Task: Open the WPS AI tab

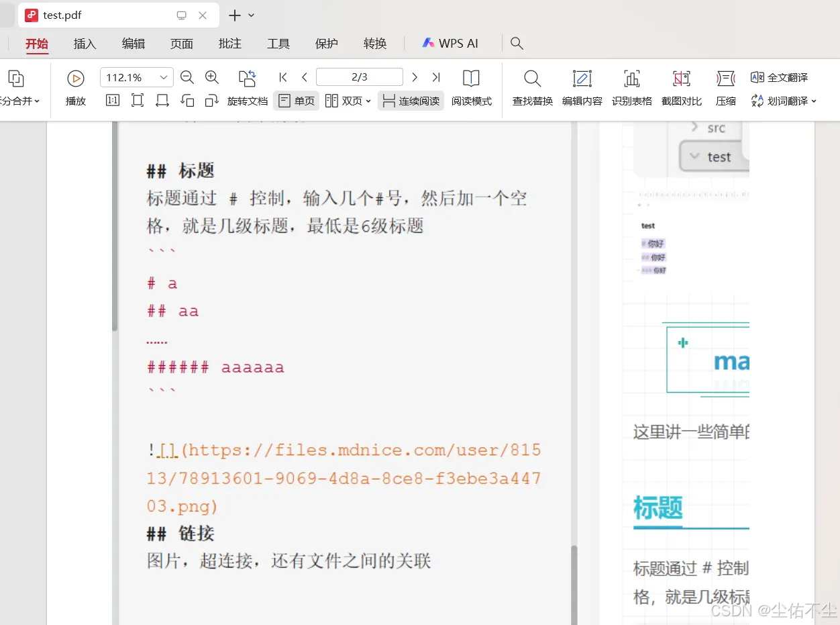Action: click(x=450, y=43)
